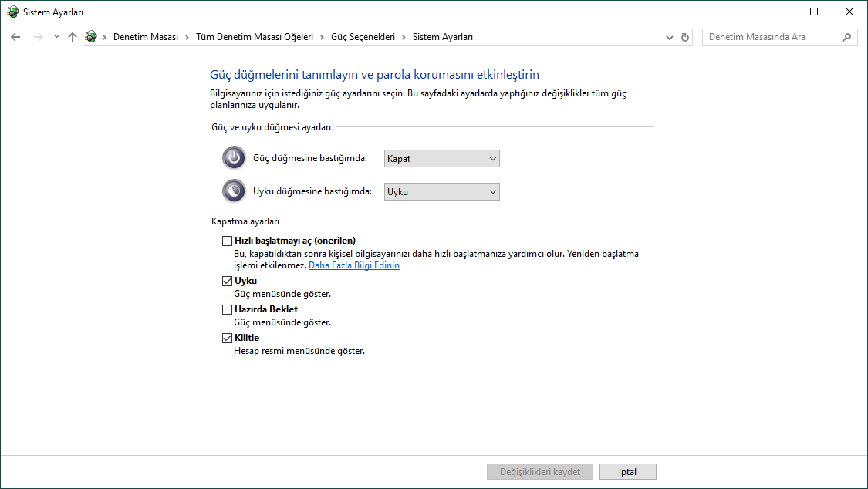Uncheck the Uyku checkbox
This screenshot has width=868, height=489.
[227, 281]
